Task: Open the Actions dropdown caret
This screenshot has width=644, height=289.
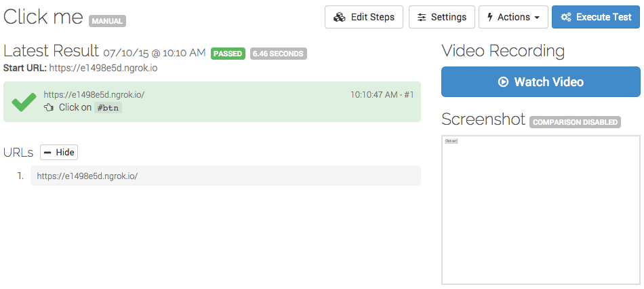Action: point(537,18)
